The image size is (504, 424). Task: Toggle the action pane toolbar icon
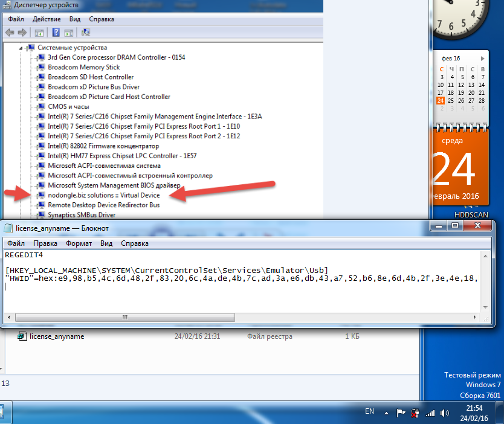[x=69, y=33]
